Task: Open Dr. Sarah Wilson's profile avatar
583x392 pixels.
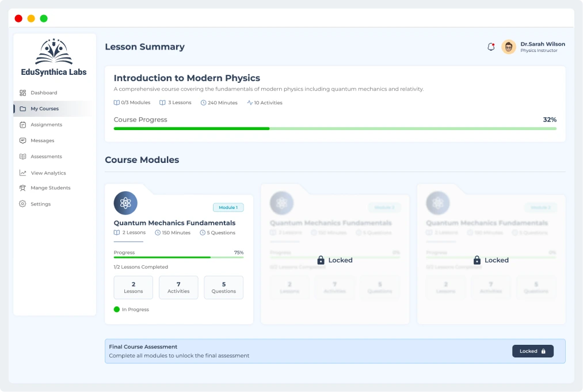Action: (509, 47)
